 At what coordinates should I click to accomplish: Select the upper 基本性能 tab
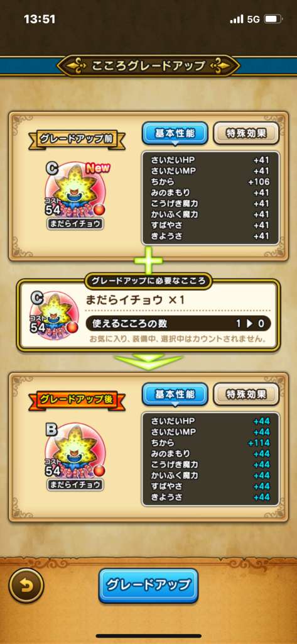coord(175,133)
